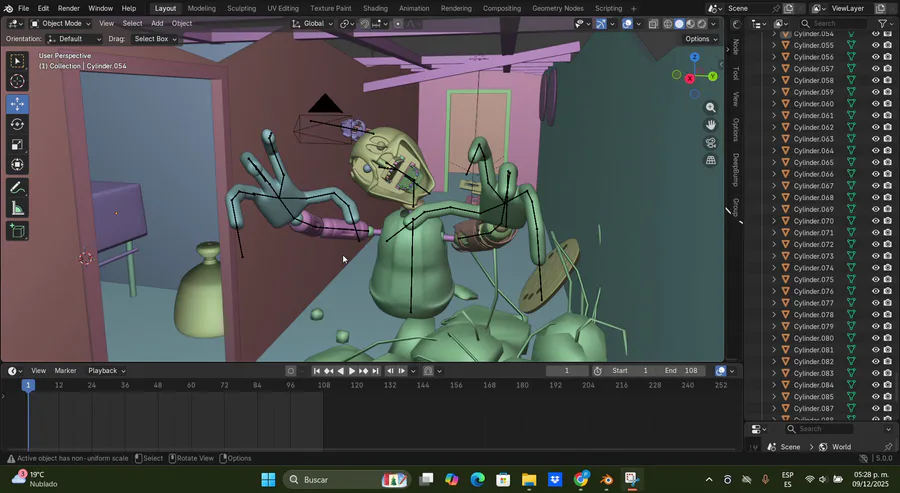Open Global transform orientation dropdown
Viewport: 900px width, 493px height.
pos(312,24)
